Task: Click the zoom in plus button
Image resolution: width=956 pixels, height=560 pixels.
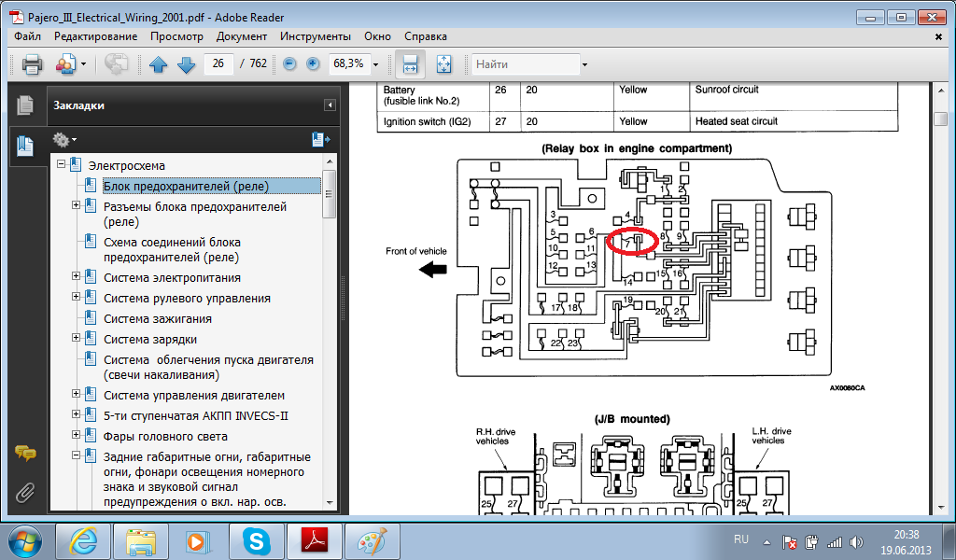Action: [313, 64]
